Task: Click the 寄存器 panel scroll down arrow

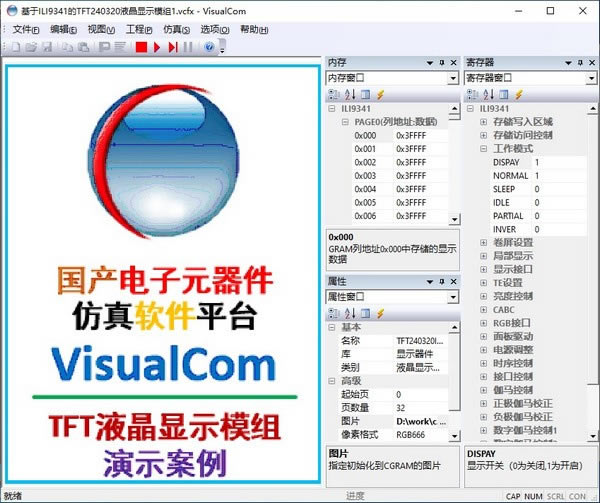Action: [593, 436]
